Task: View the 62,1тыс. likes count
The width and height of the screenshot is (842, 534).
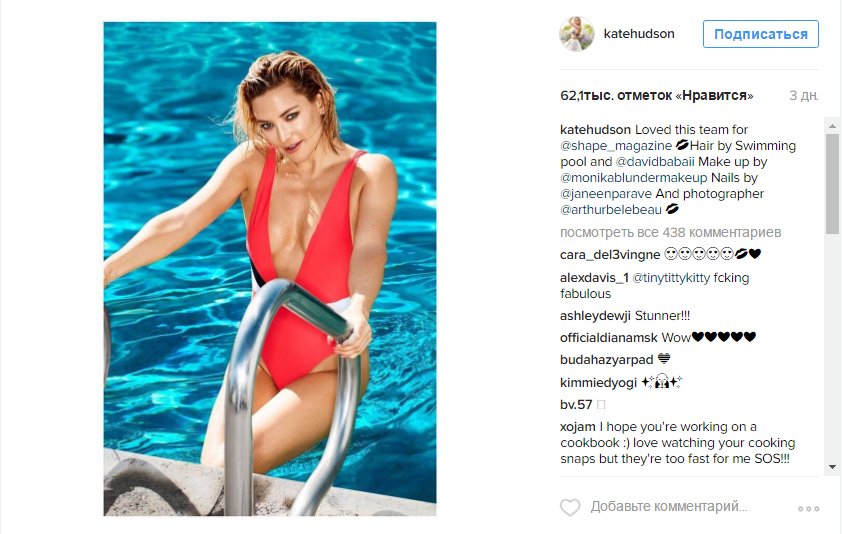Action: (x=657, y=96)
